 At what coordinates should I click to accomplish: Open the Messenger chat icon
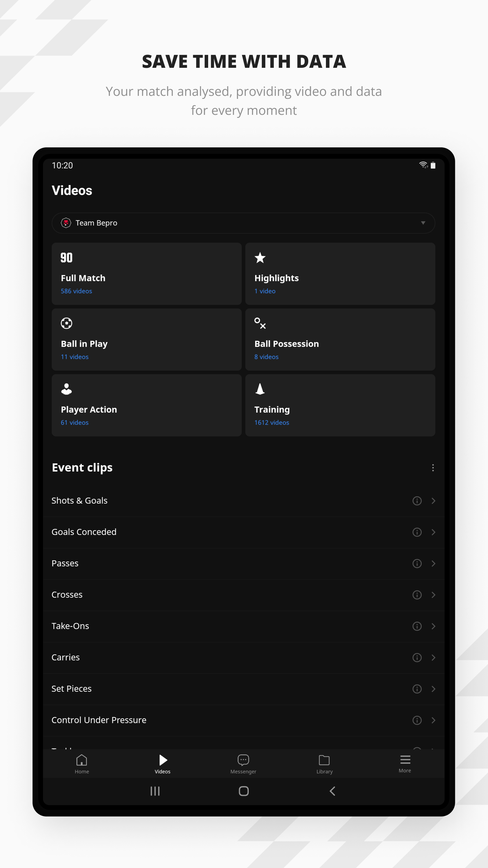pyautogui.click(x=243, y=760)
